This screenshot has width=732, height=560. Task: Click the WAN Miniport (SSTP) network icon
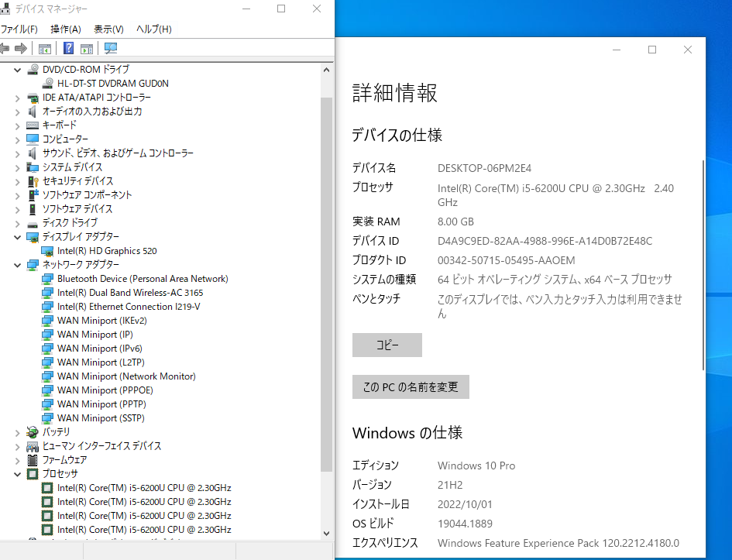[47, 418]
